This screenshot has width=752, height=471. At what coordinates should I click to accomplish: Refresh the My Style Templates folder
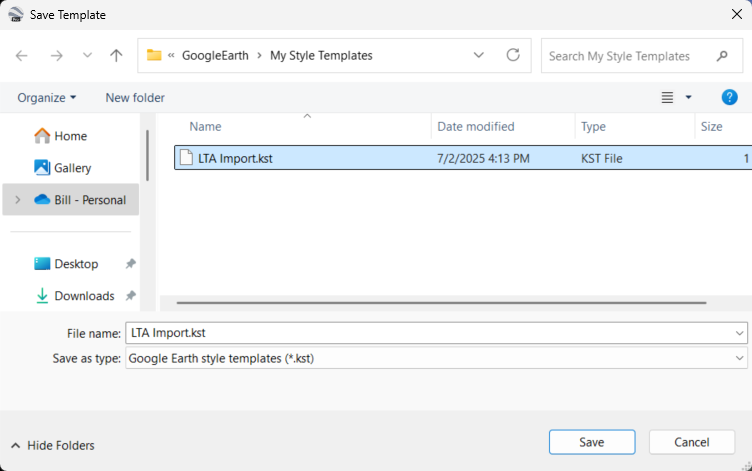point(513,55)
